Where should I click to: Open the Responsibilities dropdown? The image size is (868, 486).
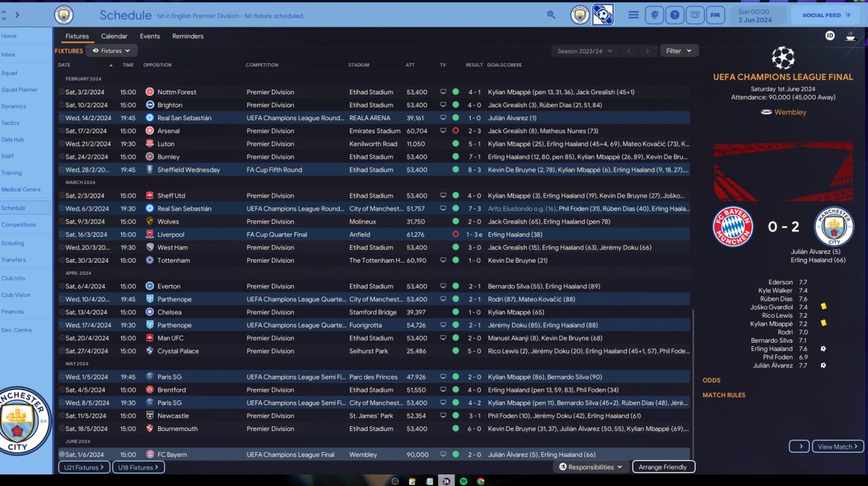[591, 467]
